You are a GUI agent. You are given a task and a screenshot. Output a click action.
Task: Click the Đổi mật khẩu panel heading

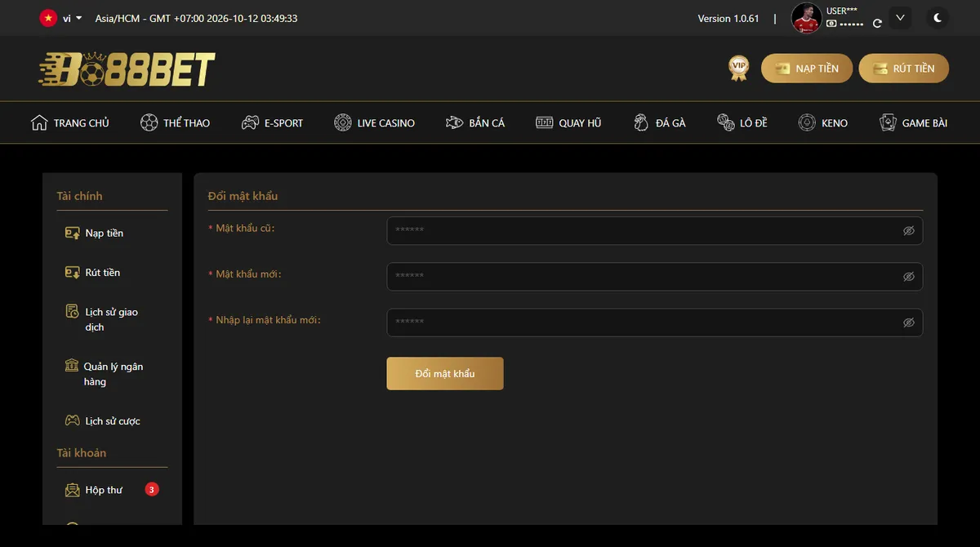click(243, 196)
